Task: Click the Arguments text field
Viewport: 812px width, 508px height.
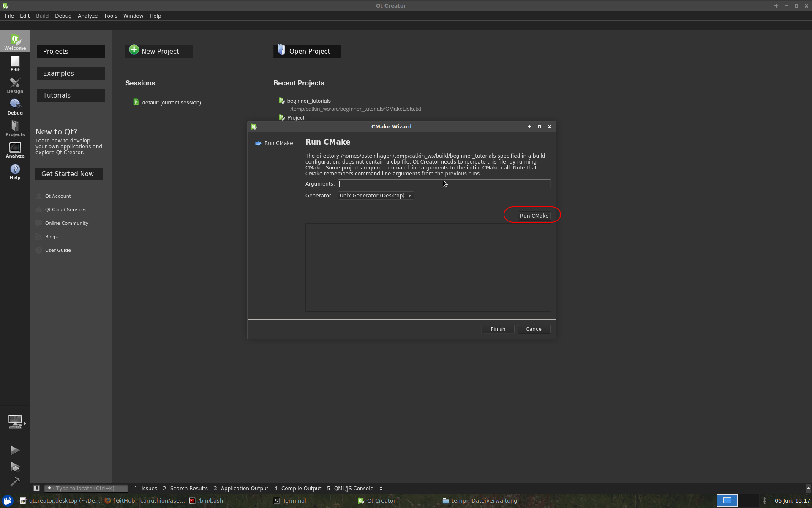Action: click(x=444, y=184)
